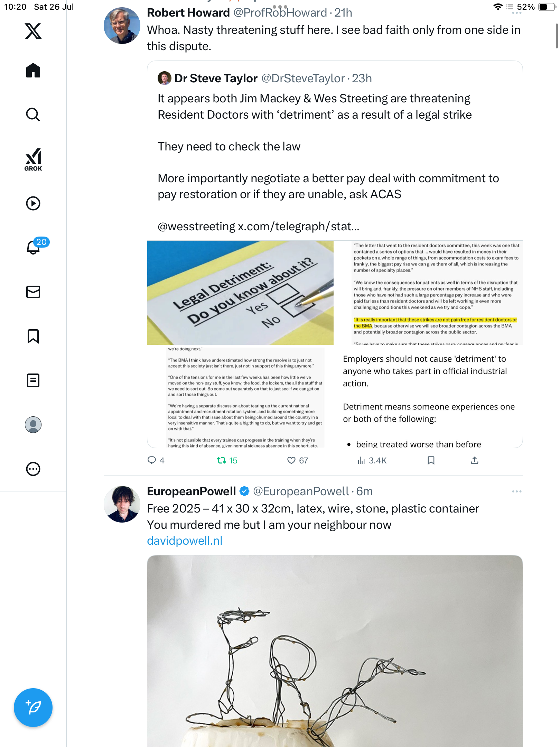The width and height of the screenshot is (560, 747).
Task: Open replies on post with 4 comments
Action: coord(156,460)
